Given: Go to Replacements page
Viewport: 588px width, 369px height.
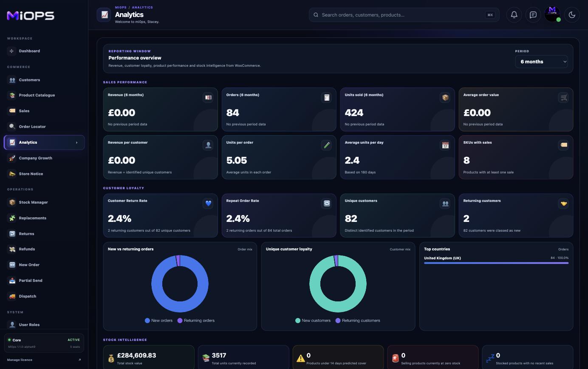Looking at the screenshot, I should pyautogui.click(x=44, y=218).
